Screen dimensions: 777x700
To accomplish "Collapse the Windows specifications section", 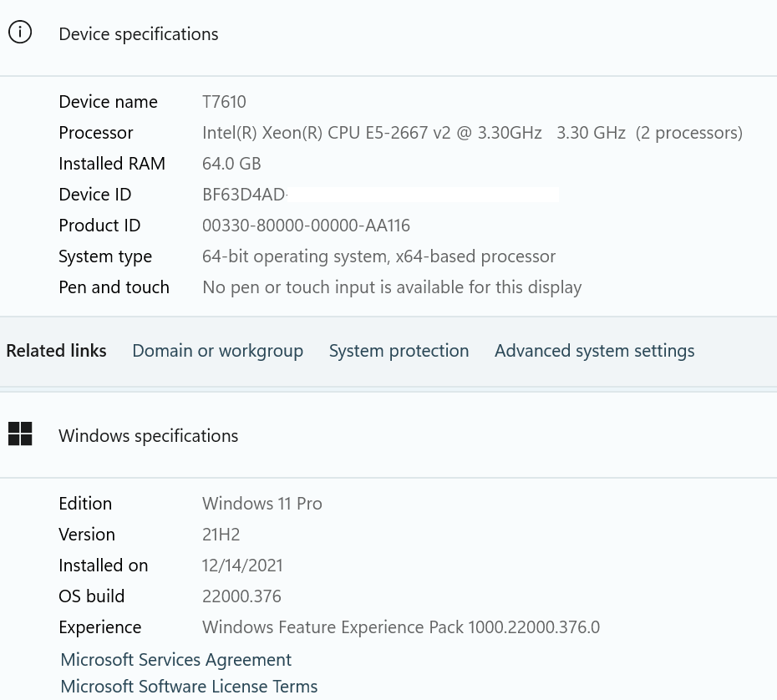I will [x=148, y=434].
